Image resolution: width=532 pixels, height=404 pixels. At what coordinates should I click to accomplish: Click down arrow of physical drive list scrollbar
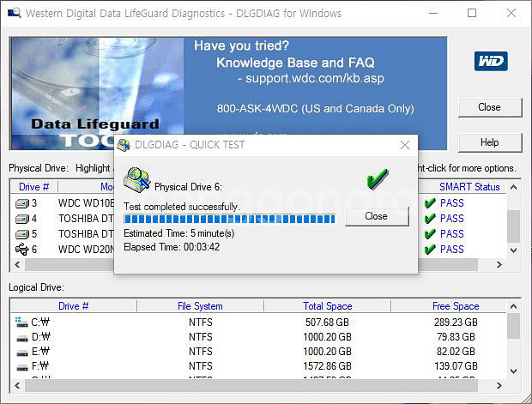[x=514, y=250]
